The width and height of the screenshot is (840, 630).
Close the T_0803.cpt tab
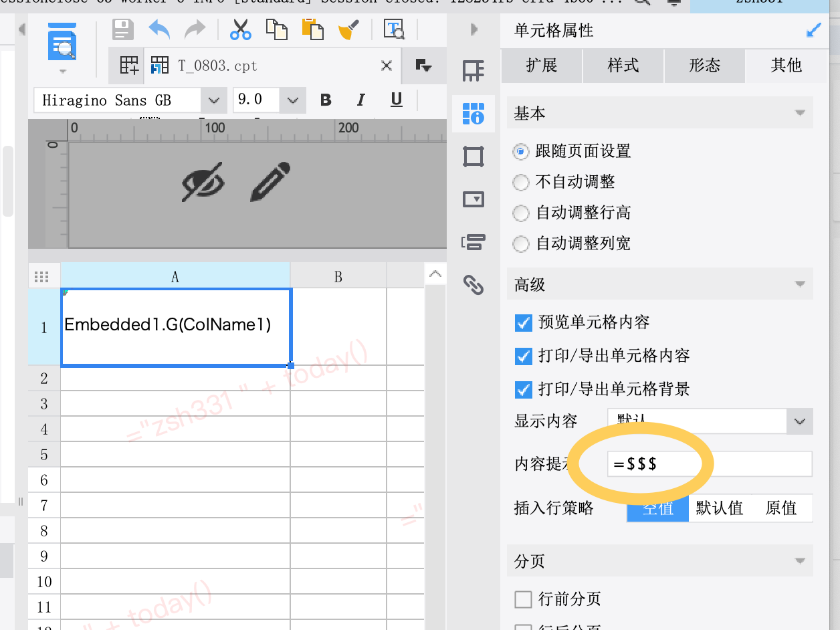[386, 66]
